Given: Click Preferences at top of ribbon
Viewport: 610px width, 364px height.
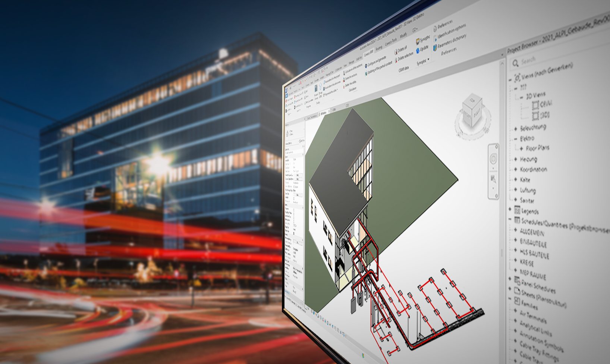Looking at the screenshot, I should tap(445, 26).
